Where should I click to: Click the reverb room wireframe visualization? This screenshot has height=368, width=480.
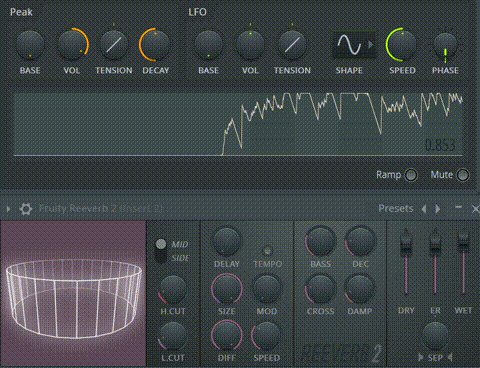73,293
